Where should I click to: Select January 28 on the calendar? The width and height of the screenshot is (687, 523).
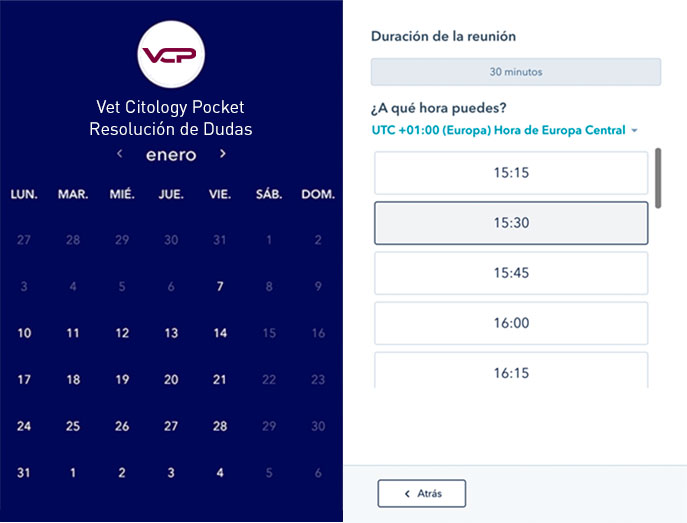(220, 426)
